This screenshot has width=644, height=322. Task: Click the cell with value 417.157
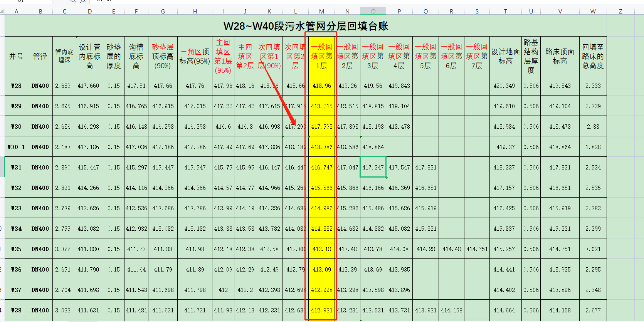tap(505, 188)
